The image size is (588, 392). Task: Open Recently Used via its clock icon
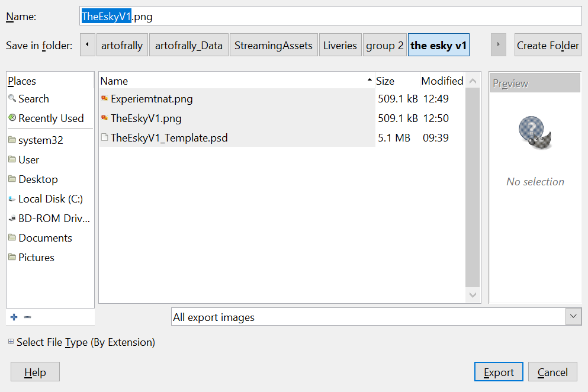coord(12,118)
